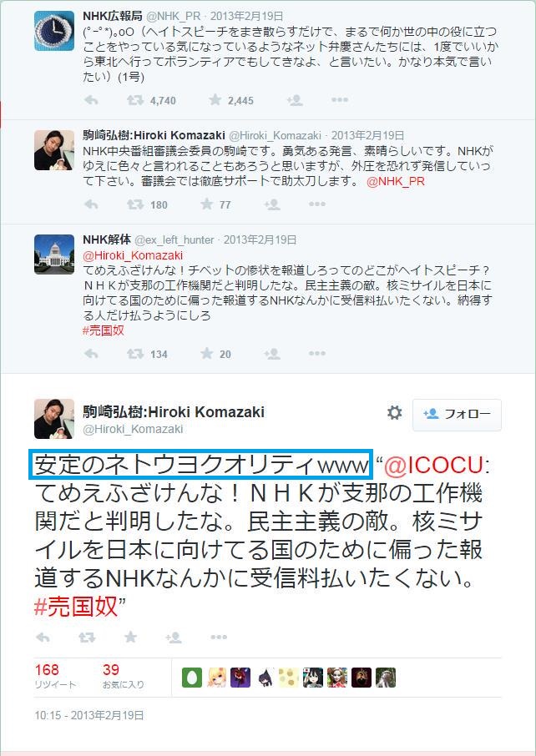Reply to the NHK解体 tweet
Image resolution: width=536 pixels, height=756 pixels.
(91, 354)
